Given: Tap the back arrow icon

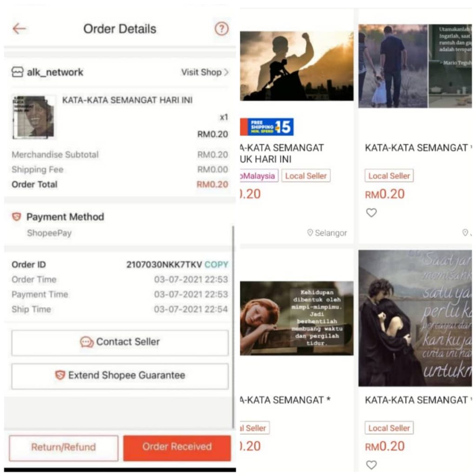Looking at the screenshot, I should pos(19,29).
